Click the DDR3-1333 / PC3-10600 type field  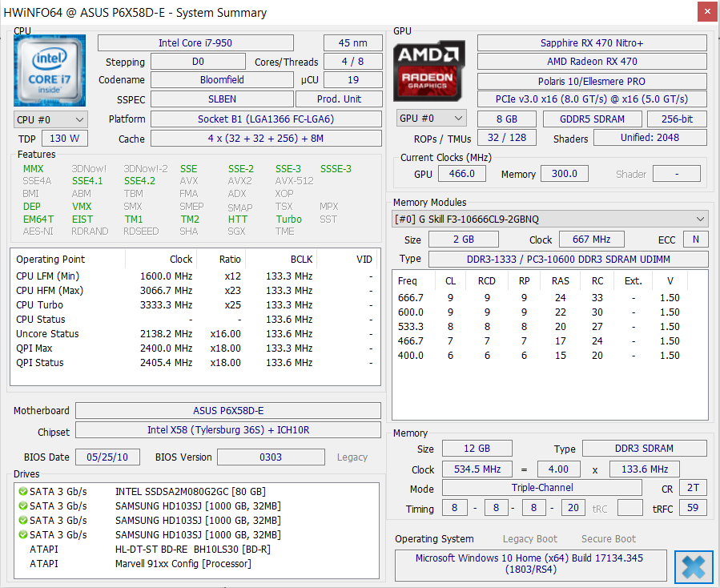569,259
